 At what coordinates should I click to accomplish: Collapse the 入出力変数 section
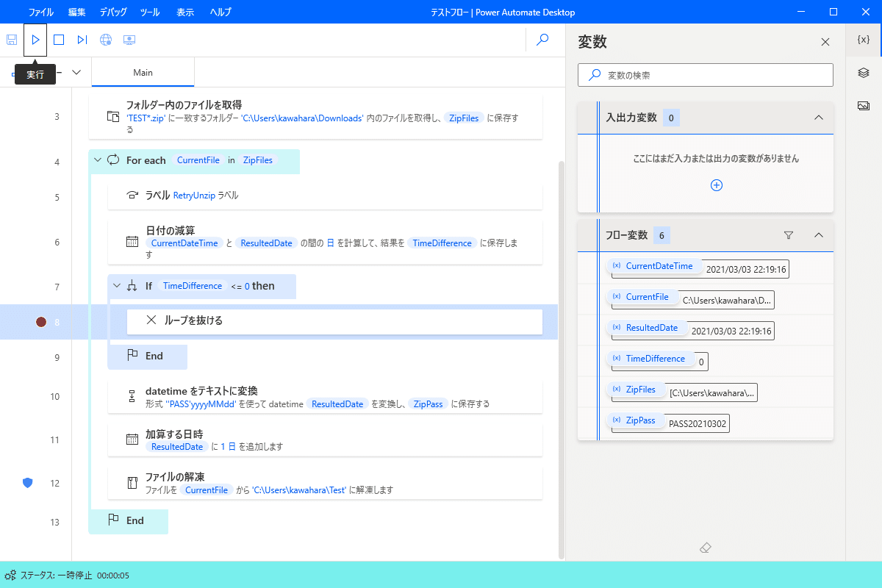coord(818,118)
